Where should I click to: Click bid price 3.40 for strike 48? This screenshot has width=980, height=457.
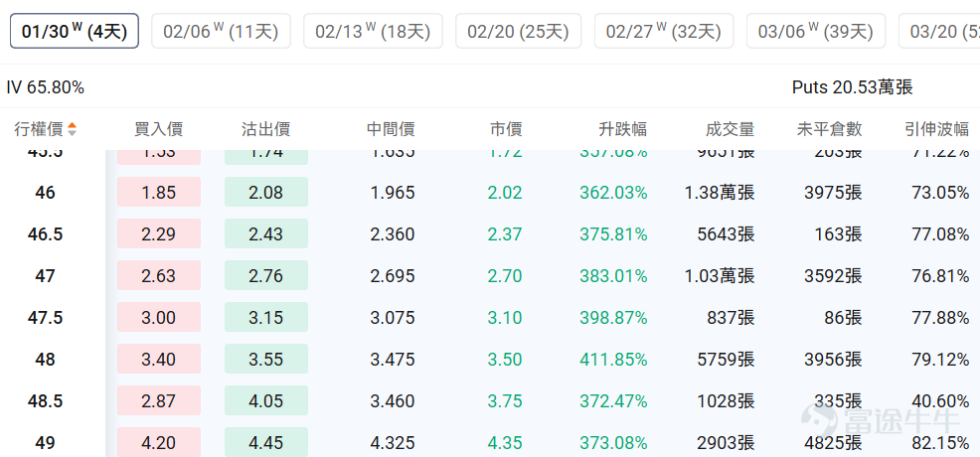159,360
